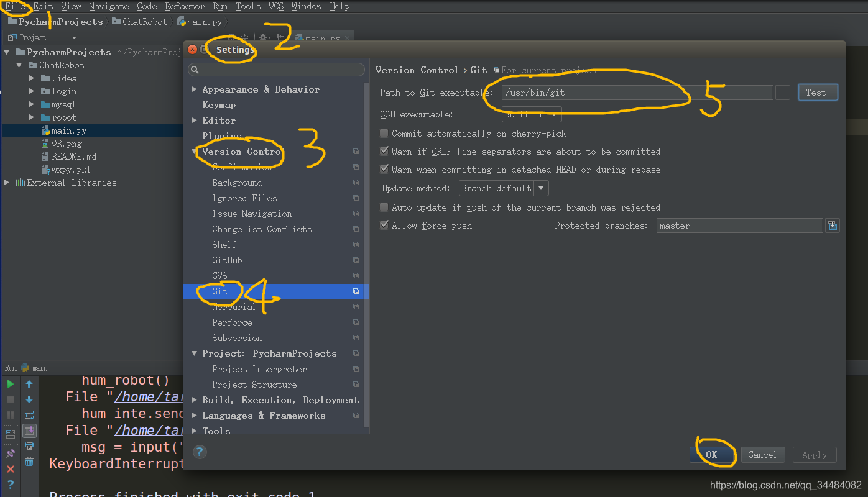The width and height of the screenshot is (868, 497).
Task: Open the Edit menu
Action: (x=43, y=6)
